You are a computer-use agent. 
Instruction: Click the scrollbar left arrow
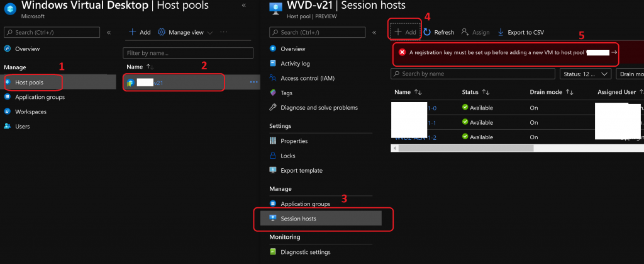394,149
